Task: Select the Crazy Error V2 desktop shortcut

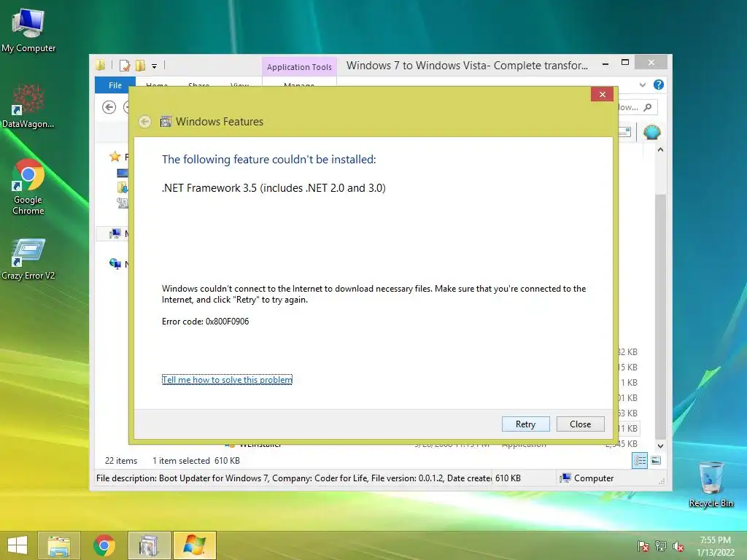Action: [x=28, y=260]
